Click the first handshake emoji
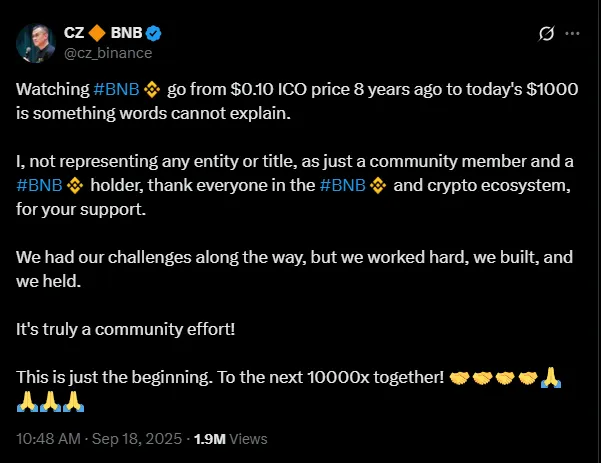The height and width of the screenshot is (463, 601). tap(459, 377)
